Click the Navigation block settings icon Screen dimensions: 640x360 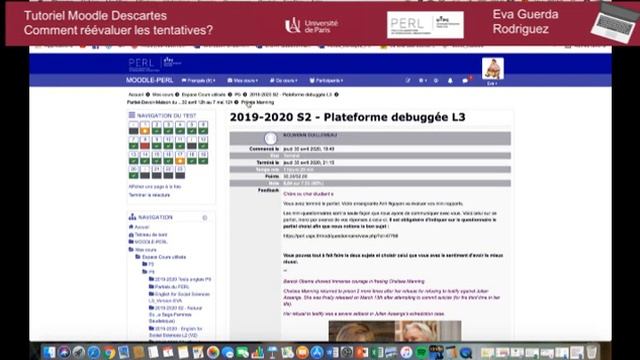(x=205, y=218)
